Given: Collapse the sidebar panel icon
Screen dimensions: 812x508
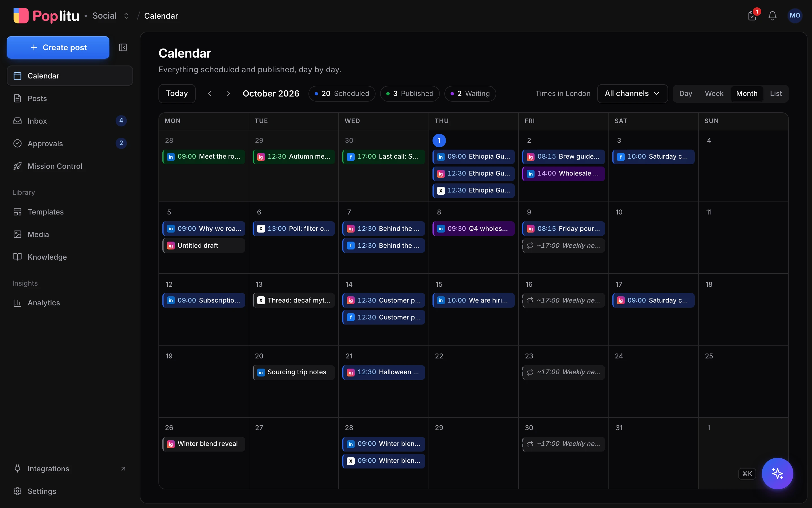Looking at the screenshot, I should click(x=123, y=47).
